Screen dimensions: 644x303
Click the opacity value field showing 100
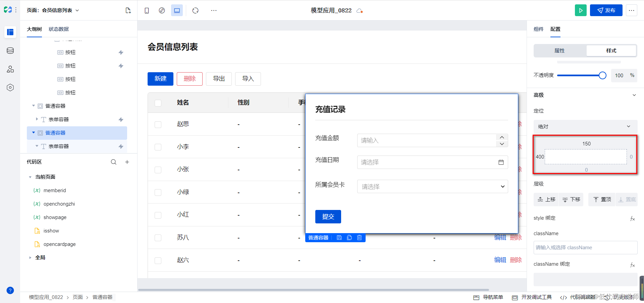pyautogui.click(x=619, y=76)
